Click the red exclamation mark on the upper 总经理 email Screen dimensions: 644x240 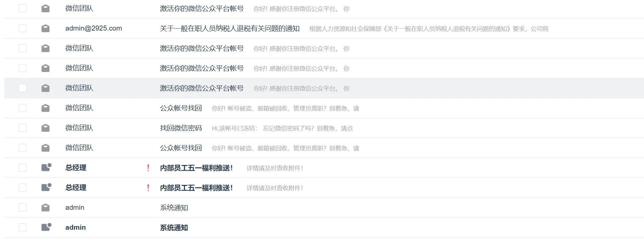148,168
